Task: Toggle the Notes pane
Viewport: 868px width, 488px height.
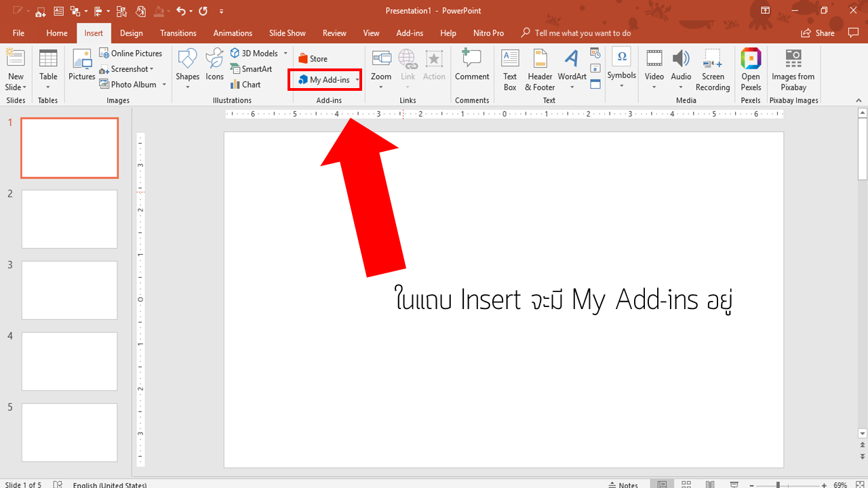Action: (624, 483)
